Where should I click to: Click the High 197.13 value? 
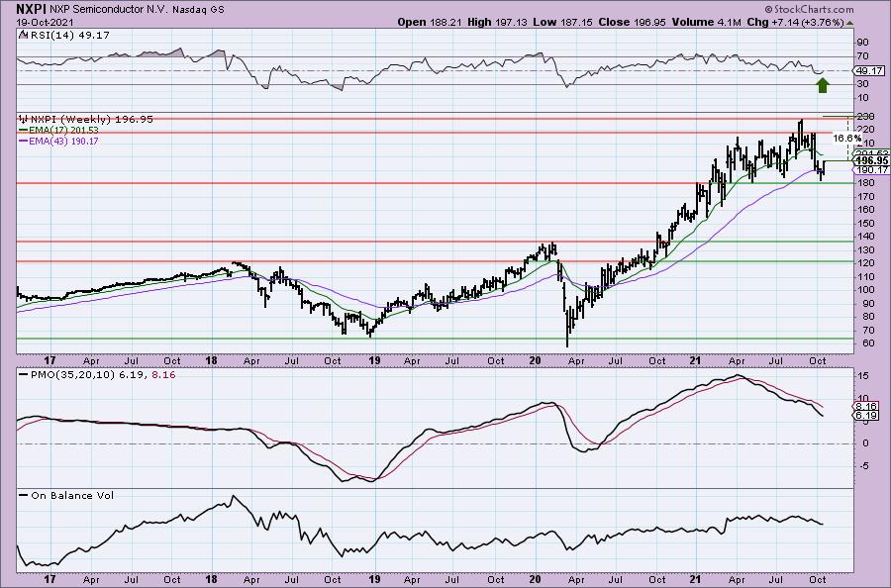[497, 22]
